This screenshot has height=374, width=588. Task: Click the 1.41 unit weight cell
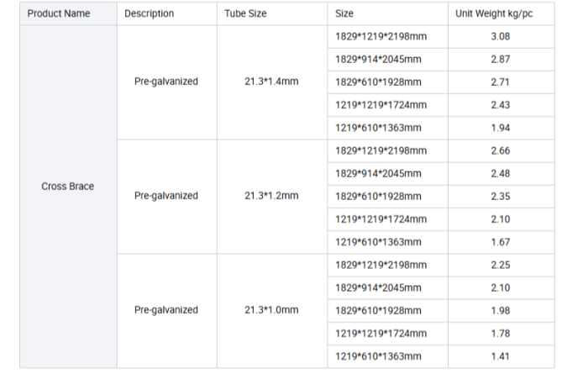501,356
